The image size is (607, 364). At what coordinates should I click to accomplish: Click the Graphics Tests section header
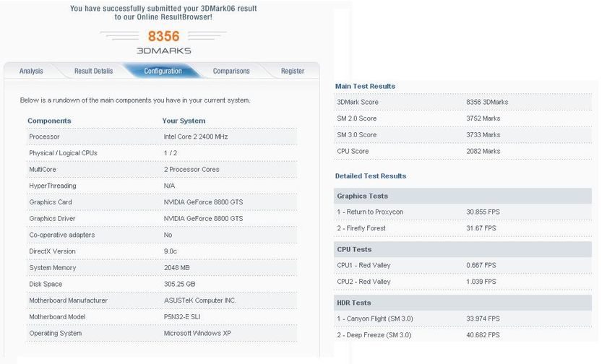(x=362, y=196)
